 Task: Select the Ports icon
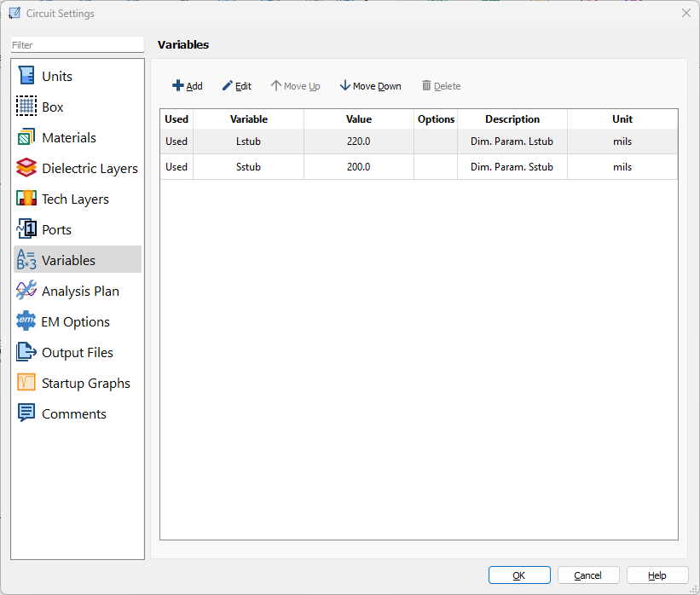pos(26,229)
